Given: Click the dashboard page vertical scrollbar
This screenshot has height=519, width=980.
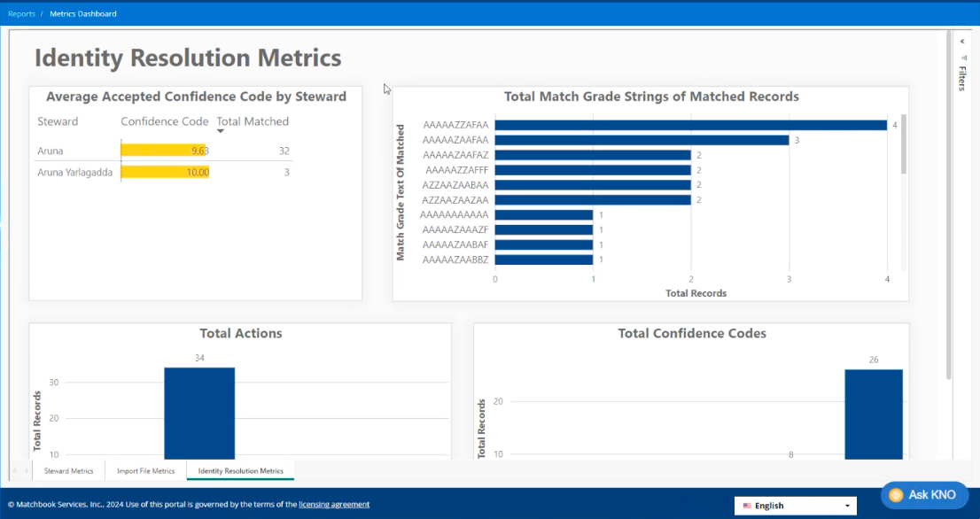Looking at the screenshot, I should click(x=949, y=205).
